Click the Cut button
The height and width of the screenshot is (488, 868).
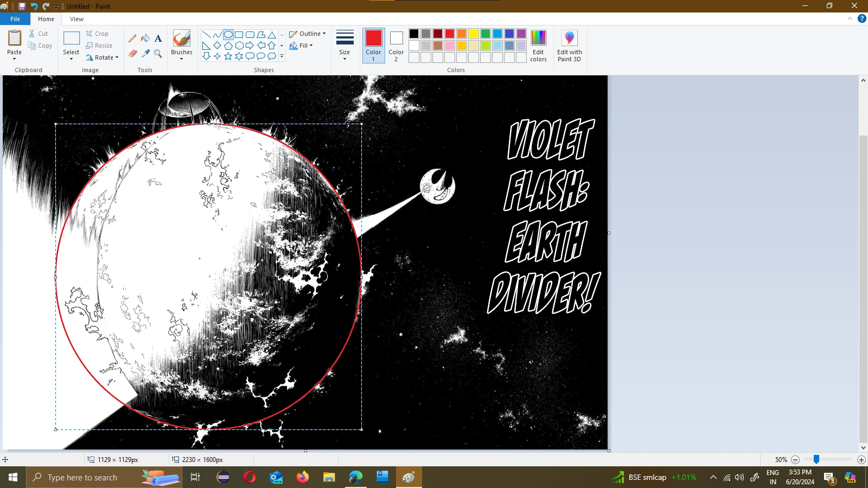[x=39, y=34]
